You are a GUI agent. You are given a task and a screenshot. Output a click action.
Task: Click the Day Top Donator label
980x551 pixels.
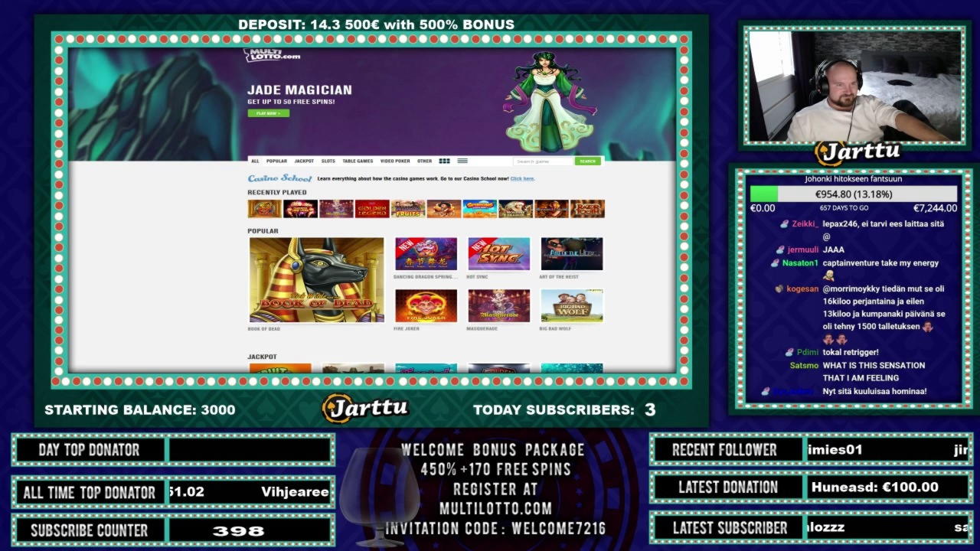89,450
